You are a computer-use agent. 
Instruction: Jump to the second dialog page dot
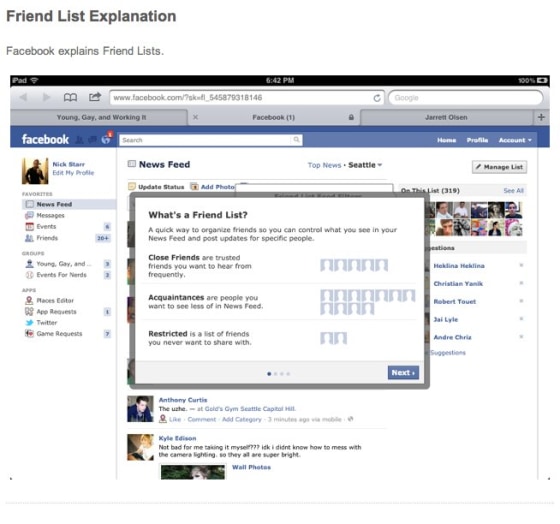click(275, 374)
